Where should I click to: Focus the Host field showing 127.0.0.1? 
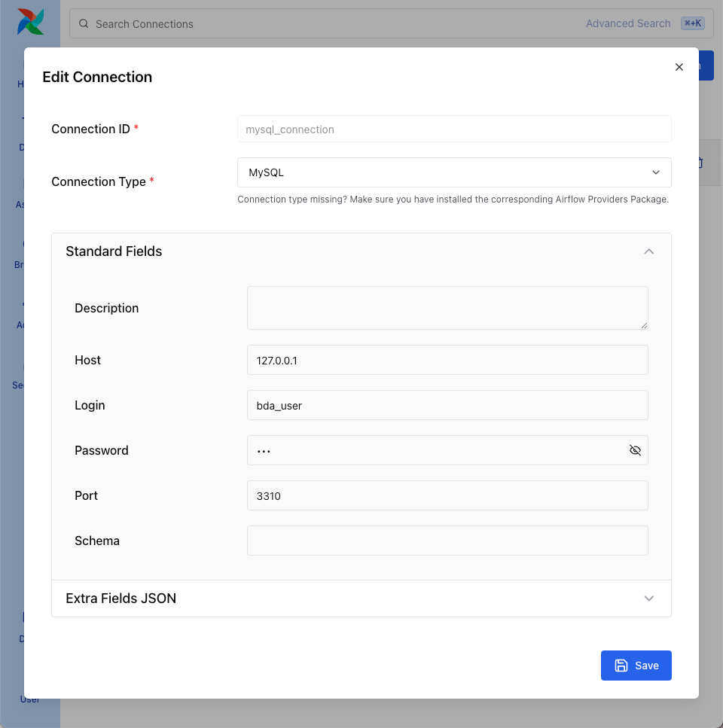coord(447,360)
